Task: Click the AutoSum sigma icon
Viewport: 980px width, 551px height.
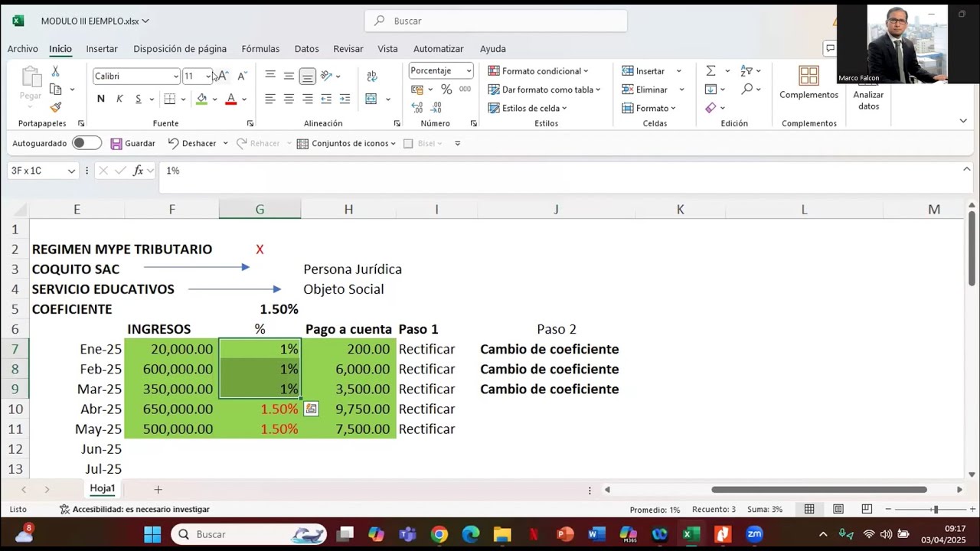Action: point(710,71)
